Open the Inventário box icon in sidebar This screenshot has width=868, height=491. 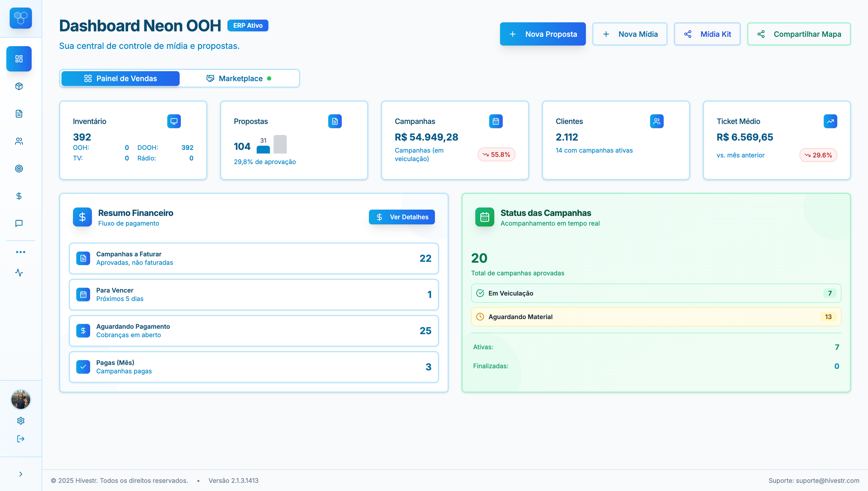(19, 86)
